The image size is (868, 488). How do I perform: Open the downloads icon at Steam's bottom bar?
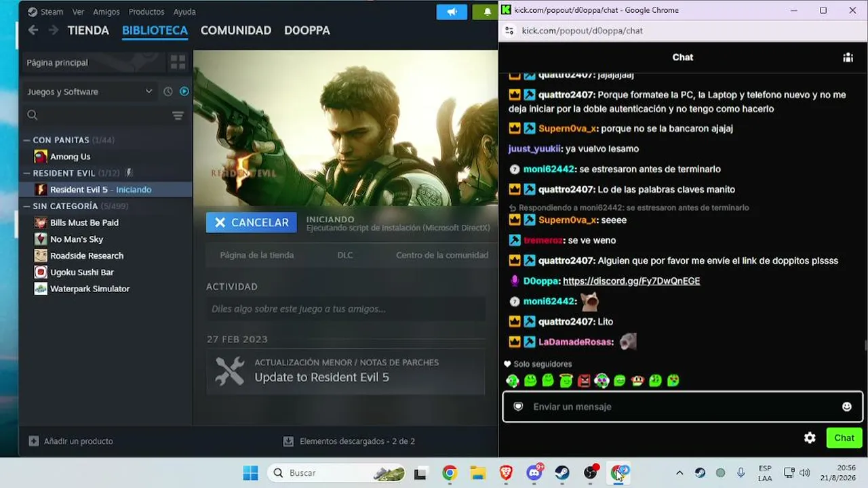click(288, 441)
